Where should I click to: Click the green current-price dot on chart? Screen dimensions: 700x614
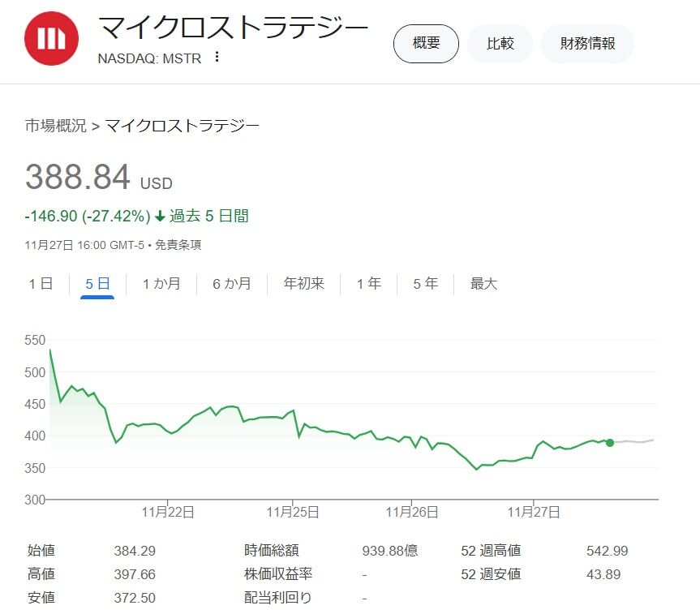610,443
